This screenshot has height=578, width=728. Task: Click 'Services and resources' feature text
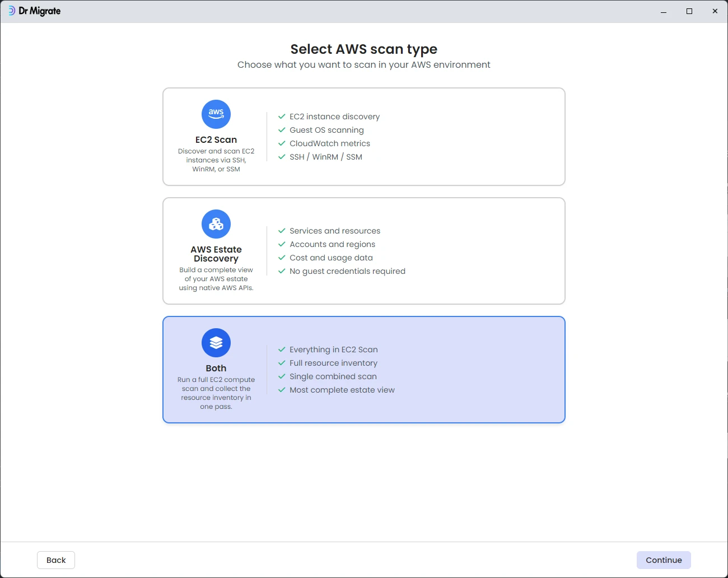point(335,231)
